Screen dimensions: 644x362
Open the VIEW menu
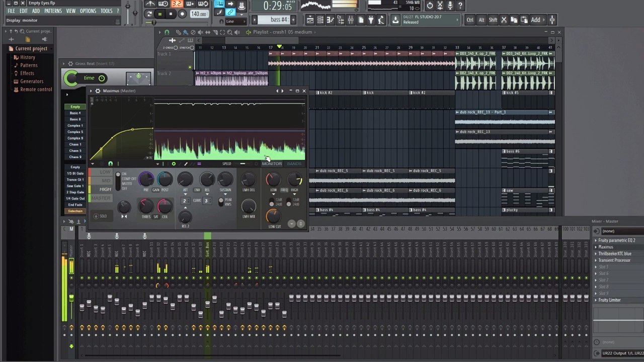71,11
